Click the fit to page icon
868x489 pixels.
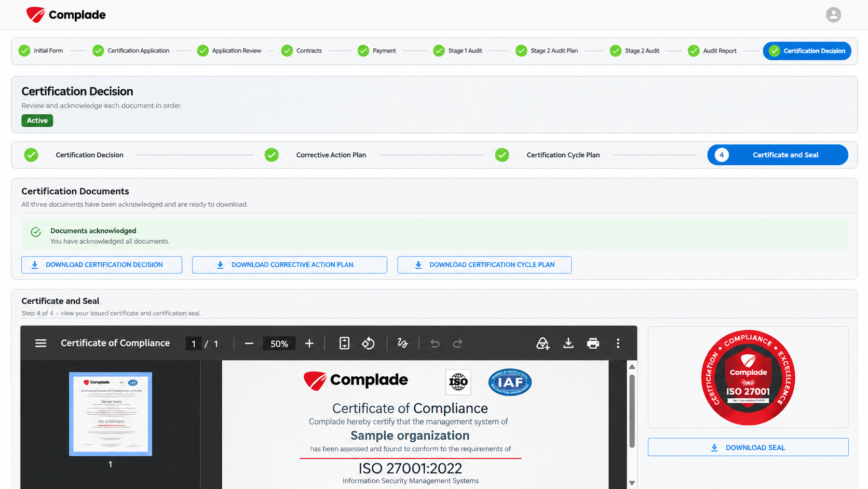[x=344, y=343]
